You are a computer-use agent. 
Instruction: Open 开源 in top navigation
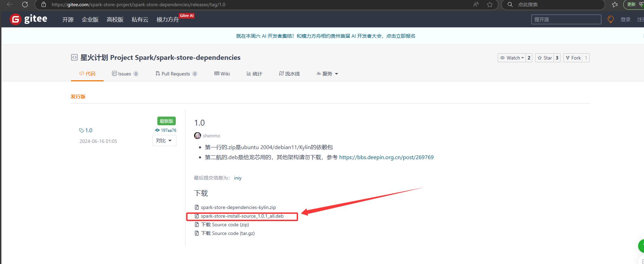pyautogui.click(x=68, y=20)
